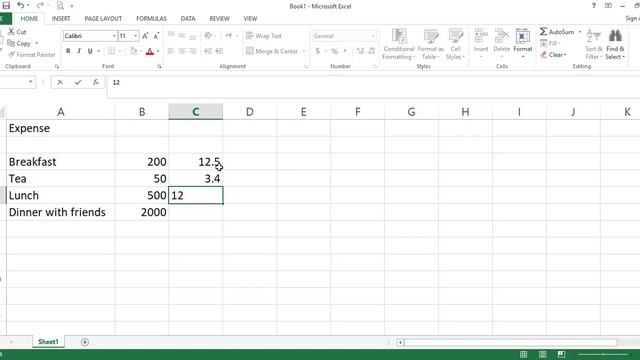Screen dimensions: 640x360
Task: Click the Help question mark icon
Action: point(594,6)
